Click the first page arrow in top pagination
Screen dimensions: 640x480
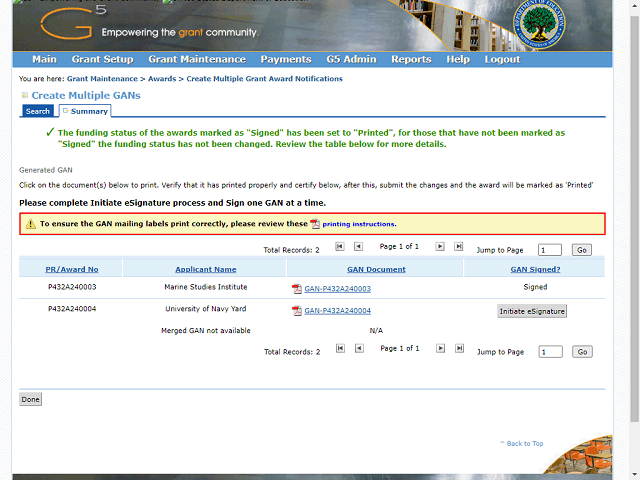click(340, 246)
